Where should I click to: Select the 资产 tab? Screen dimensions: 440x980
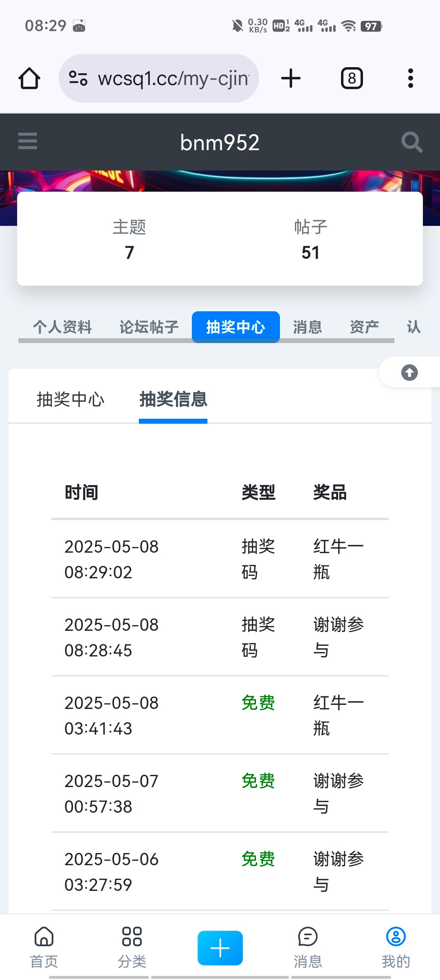click(x=364, y=327)
